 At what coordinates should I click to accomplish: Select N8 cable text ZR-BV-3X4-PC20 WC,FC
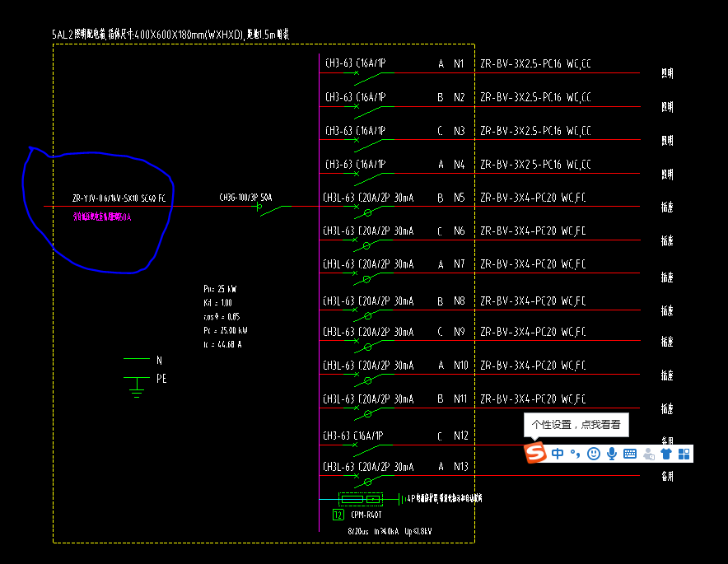click(x=533, y=301)
